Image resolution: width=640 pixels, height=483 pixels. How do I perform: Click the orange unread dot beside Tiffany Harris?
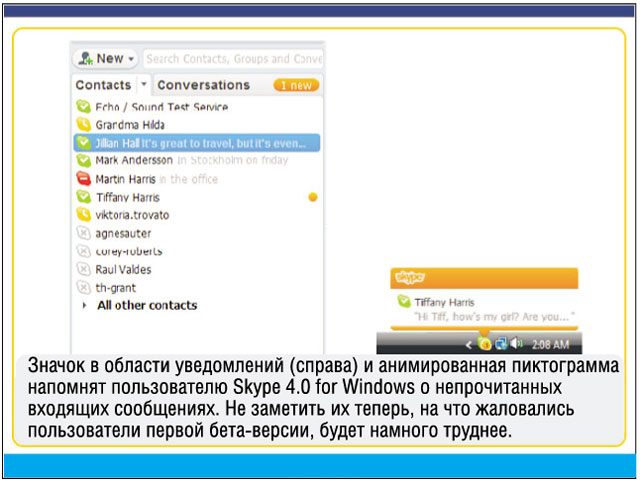pyautogui.click(x=313, y=197)
